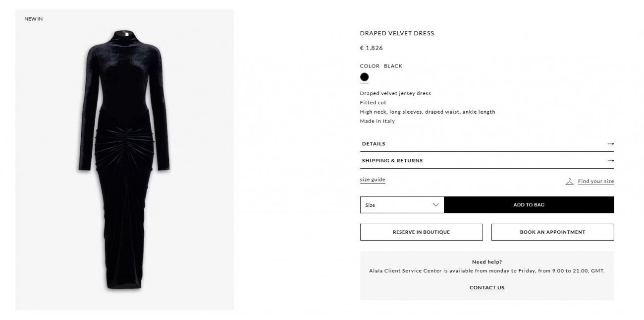Select the black color swatch
The width and height of the screenshot is (644, 320).
point(364,77)
